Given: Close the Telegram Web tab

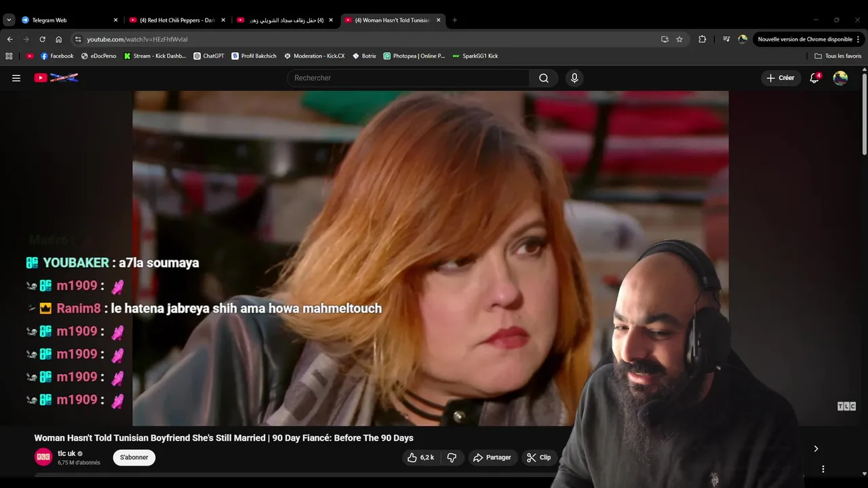Looking at the screenshot, I should click(x=115, y=20).
